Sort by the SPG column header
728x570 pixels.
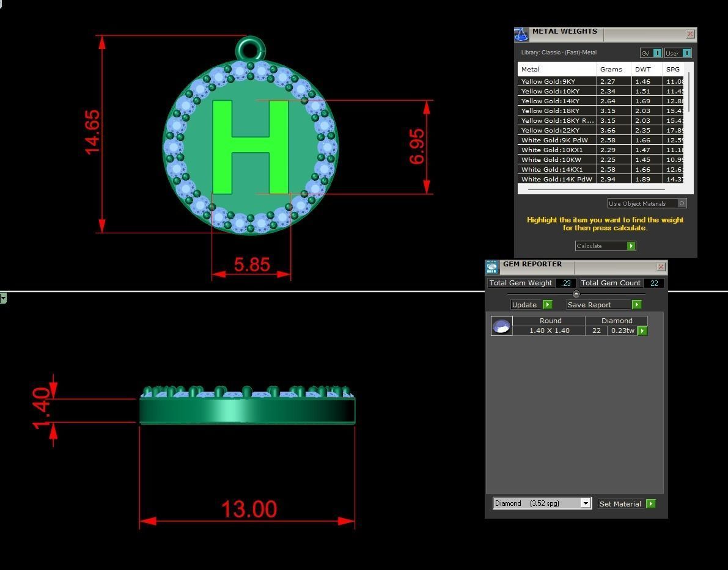point(673,69)
